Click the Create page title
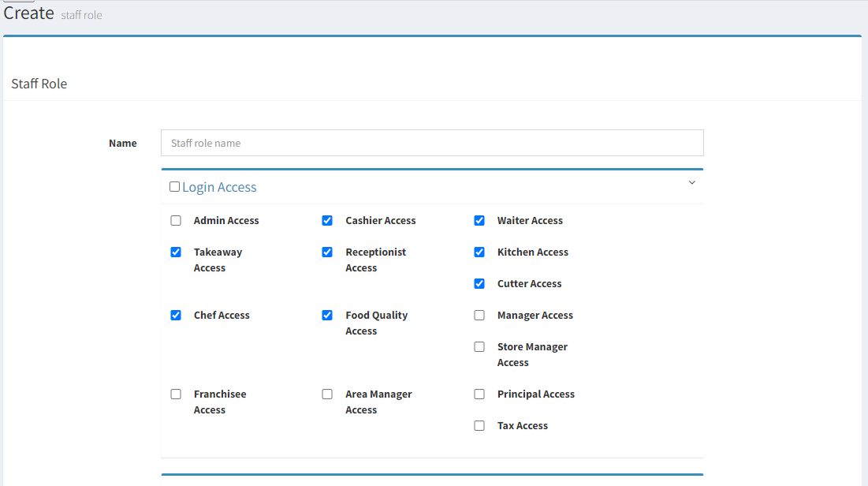This screenshot has width=868, height=486. (29, 13)
